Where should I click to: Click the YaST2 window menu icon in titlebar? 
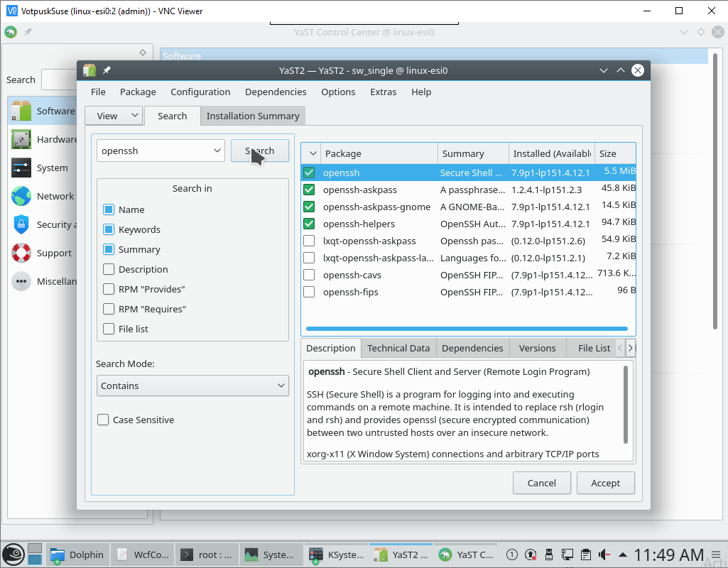[89, 70]
